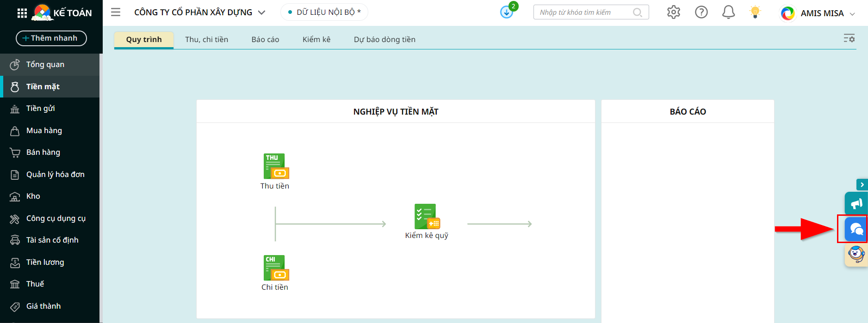Image resolution: width=868 pixels, height=323 pixels.
Task: Open the download updates icon with badge
Action: coord(507,12)
